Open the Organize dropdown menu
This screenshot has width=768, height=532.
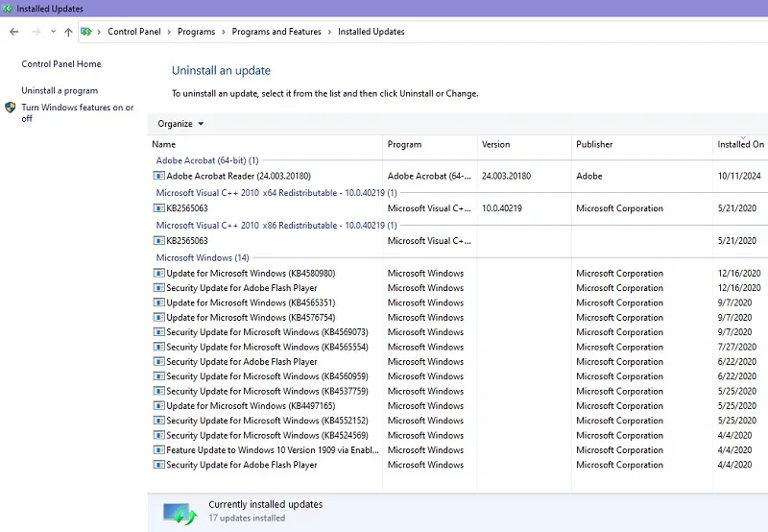[x=180, y=124]
